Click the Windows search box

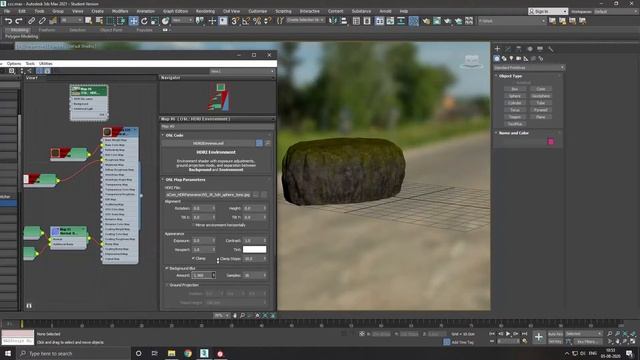[73, 353]
